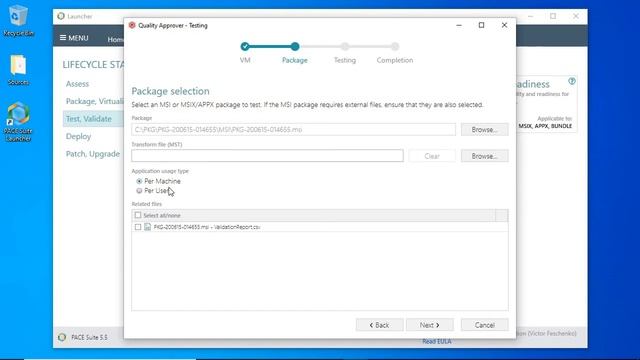Select Assess in Launcher lifecycle list
Image resolution: width=640 pixels, height=360 pixels.
pyautogui.click(x=77, y=84)
